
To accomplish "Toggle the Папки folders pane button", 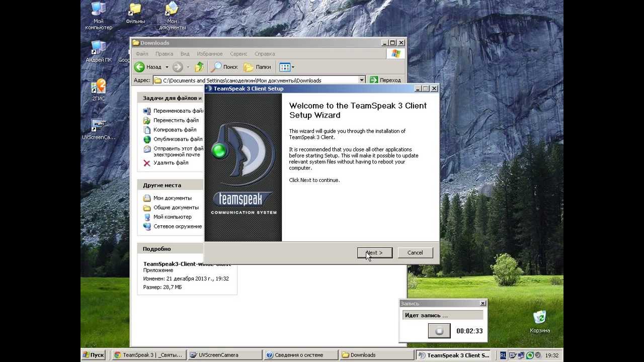I will coord(258,67).
